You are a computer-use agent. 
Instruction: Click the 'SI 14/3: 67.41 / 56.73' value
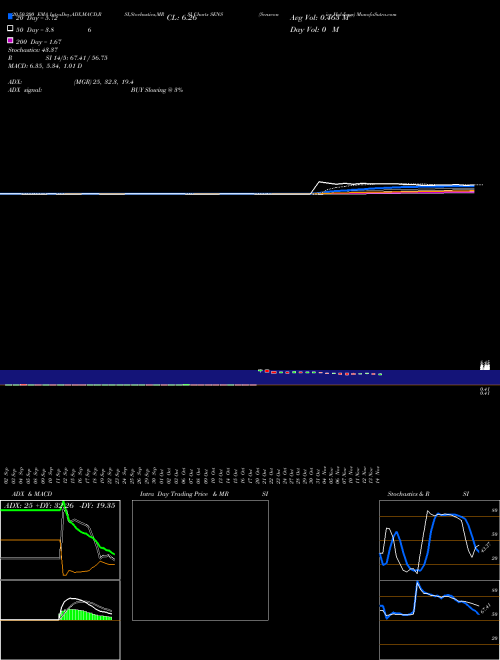coord(76,58)
